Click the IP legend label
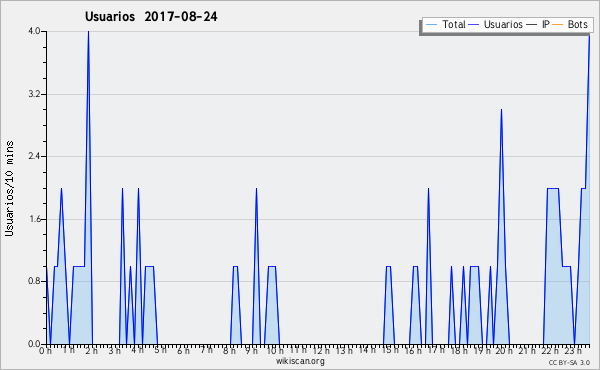 pos(546,24)
